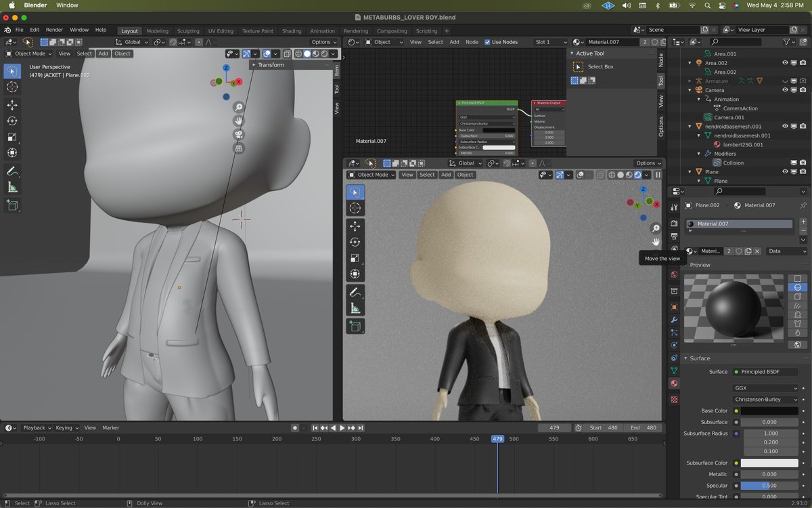Toggle X-ray in left viewport header
The height and width of the screenshot is (508, 812).
(x=287, y=54)
